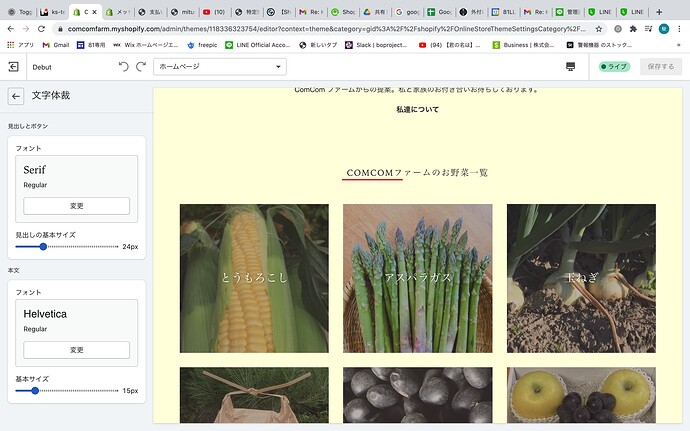Screen dimensions: 690x431
Task: Click the Debut theme name
Action: click(x=42, y=67)
